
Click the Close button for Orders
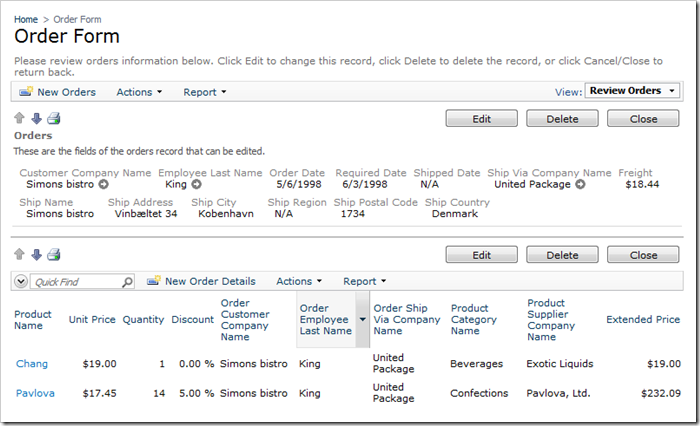click(x=643, y=118)
